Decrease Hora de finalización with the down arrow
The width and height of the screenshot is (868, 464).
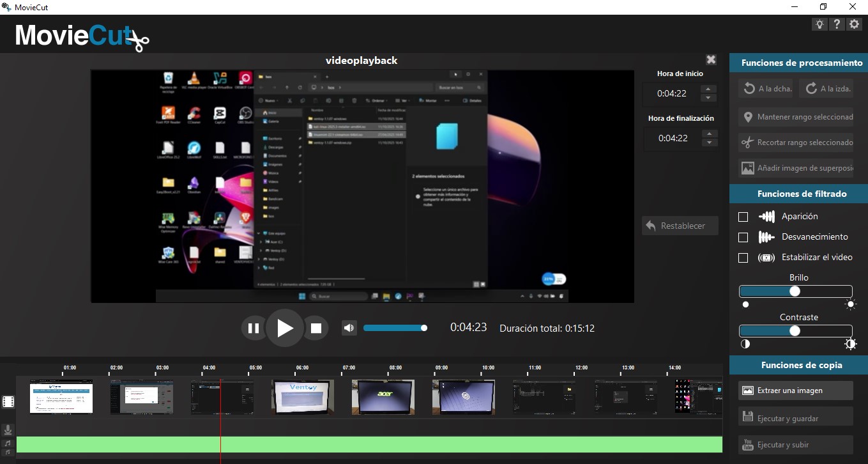(709, 141)
